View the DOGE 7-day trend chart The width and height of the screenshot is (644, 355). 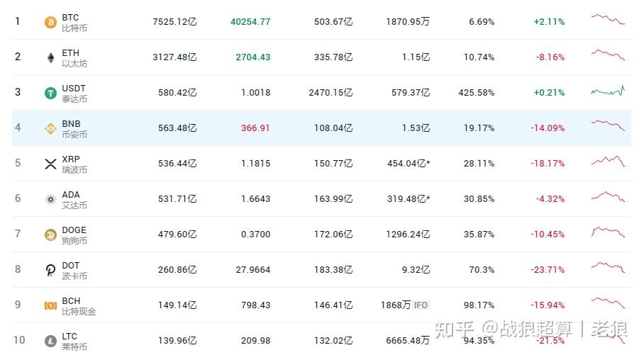click(608, 232)
